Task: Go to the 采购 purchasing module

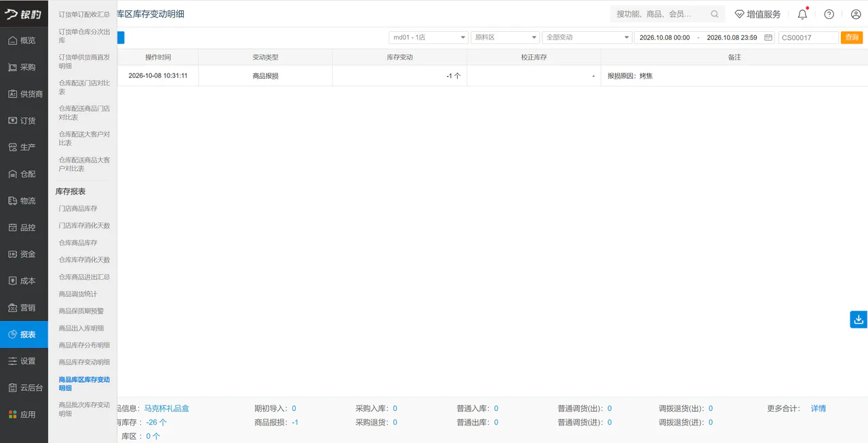Action: [x=24, y=67]
